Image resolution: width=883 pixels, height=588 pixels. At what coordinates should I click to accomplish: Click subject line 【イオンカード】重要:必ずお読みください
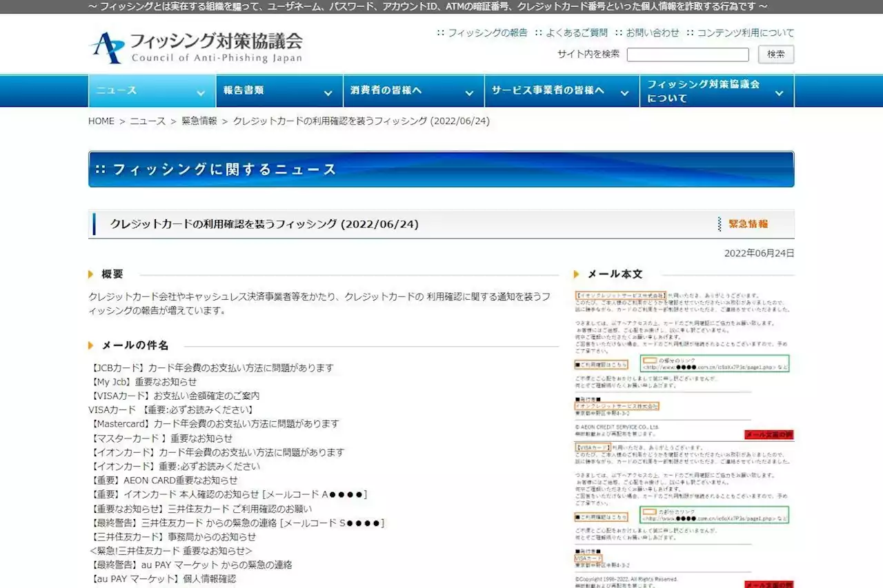175,466
